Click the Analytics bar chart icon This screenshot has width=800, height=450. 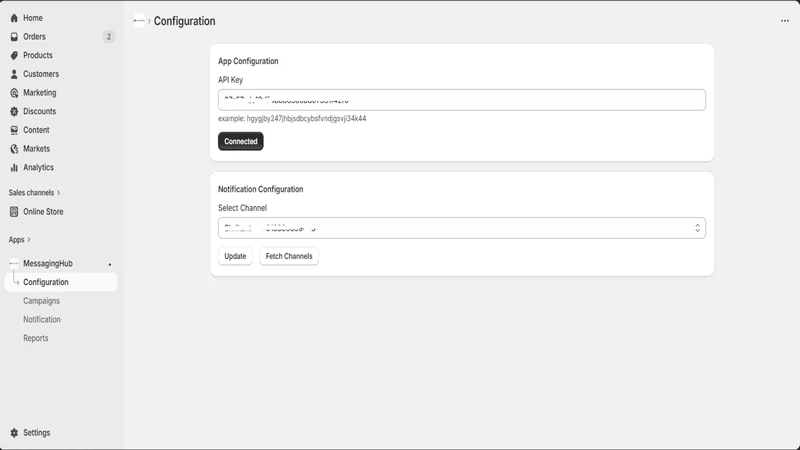click(14, 167)
